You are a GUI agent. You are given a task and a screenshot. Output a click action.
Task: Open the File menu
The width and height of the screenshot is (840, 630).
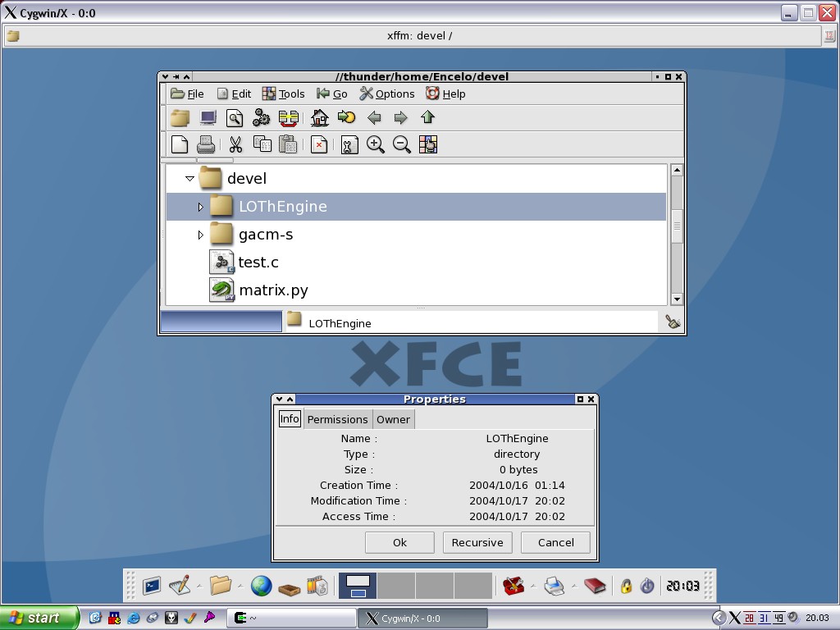click(188, 94)
